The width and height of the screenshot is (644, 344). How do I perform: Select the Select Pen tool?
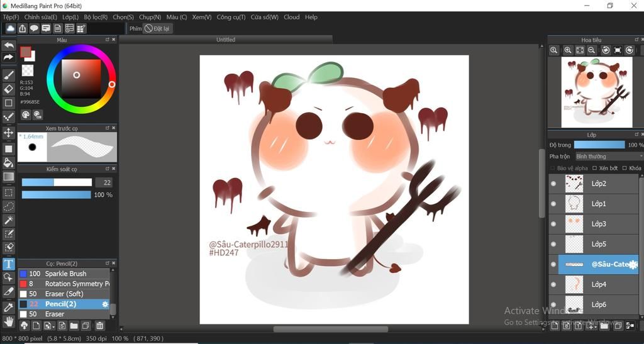coord(9,234)
